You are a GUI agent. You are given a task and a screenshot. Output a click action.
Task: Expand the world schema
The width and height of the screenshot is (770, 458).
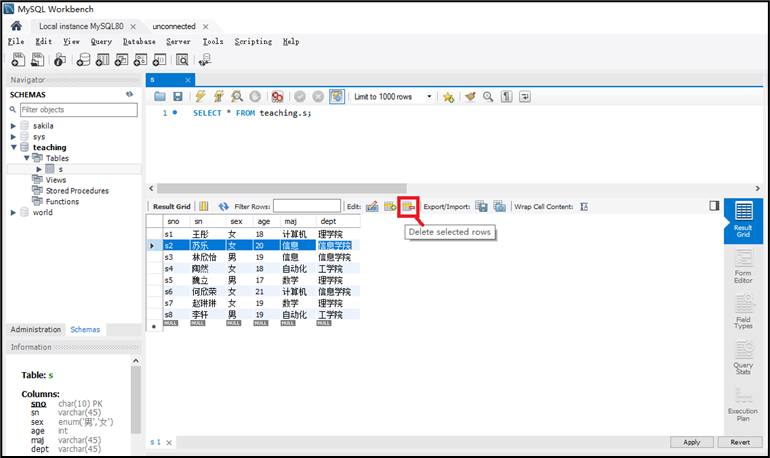tap(13, 213)
